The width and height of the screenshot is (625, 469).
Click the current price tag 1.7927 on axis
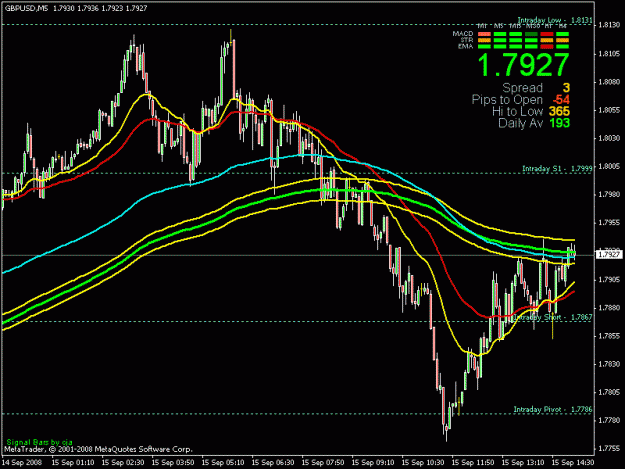point(609,254)
